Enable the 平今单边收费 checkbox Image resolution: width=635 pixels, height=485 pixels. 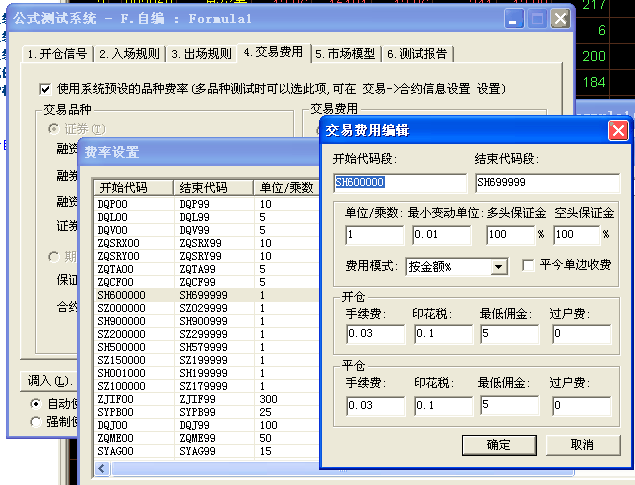(529, 266)
